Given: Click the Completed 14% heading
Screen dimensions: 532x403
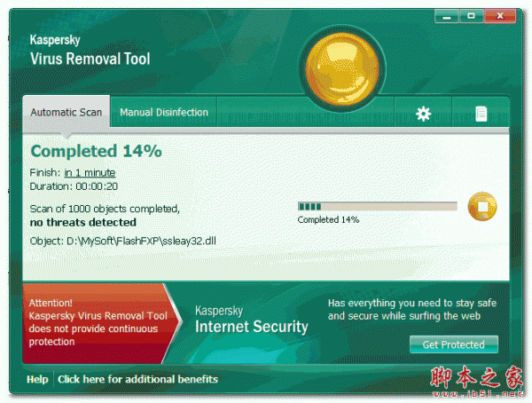Looking at the screenshot, I should point(96,151).
